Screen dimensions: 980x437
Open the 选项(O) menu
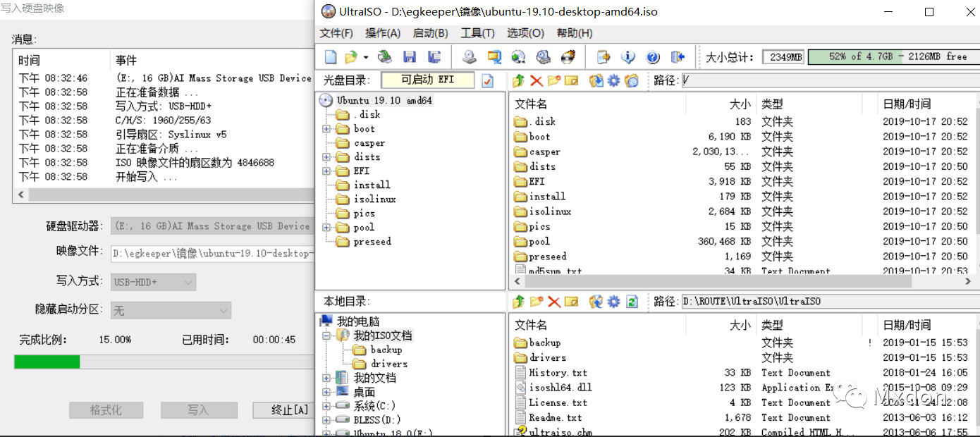525,33
